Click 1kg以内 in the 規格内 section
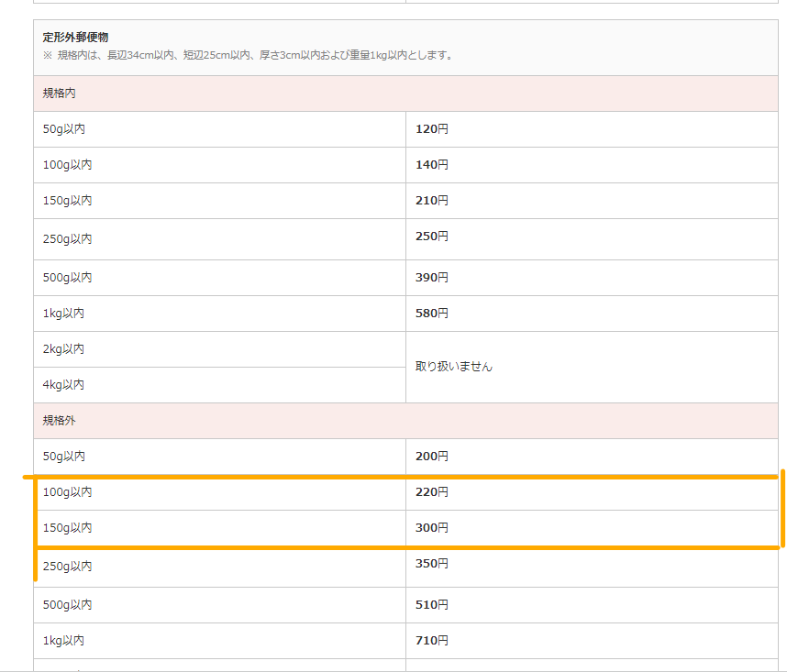This screenshot has width=787, height=672. [63, 314]
